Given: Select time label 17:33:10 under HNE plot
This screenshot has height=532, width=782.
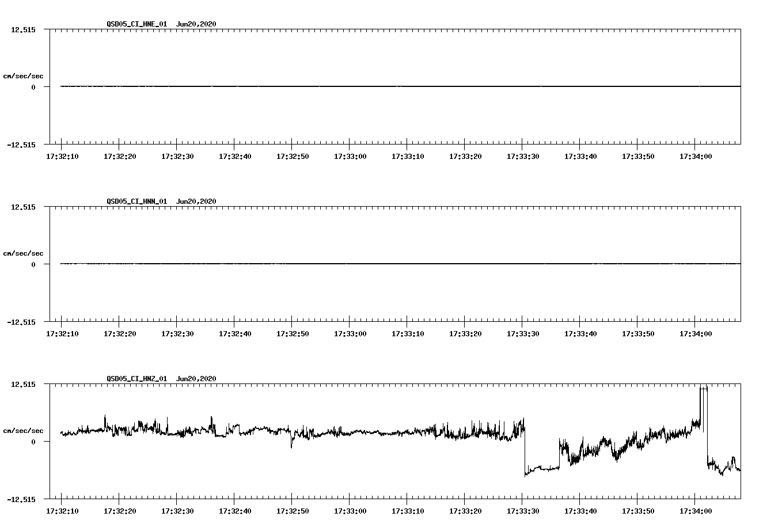Looking at the screenshot, I should tap(408, 156).
